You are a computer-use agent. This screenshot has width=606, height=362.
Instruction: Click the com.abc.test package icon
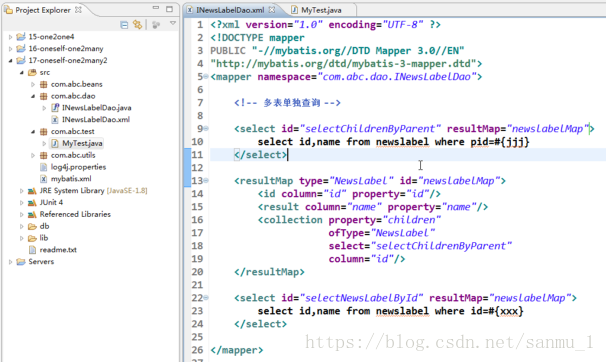click(x=44, y=132)
